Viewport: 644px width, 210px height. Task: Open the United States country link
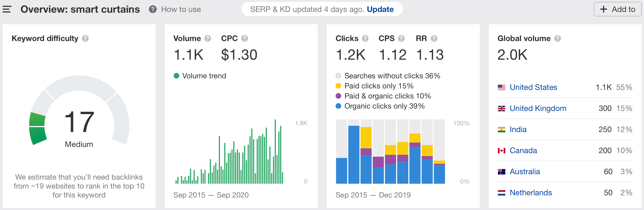point(533,87)
